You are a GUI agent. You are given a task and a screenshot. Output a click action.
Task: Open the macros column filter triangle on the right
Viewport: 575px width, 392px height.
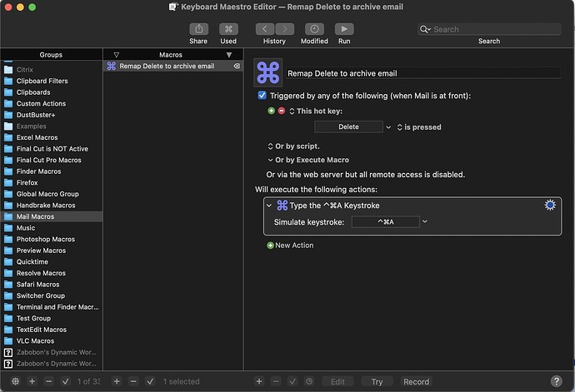tap(229, 55)
